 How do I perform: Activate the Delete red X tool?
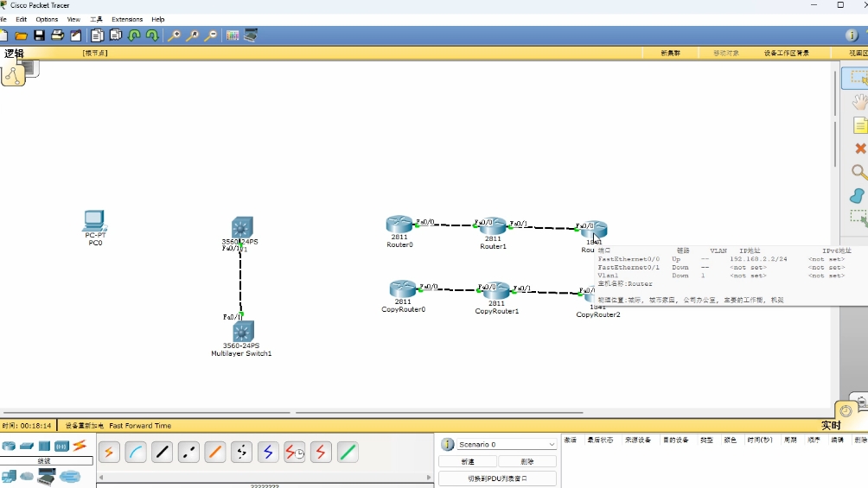tap(860, 149)
